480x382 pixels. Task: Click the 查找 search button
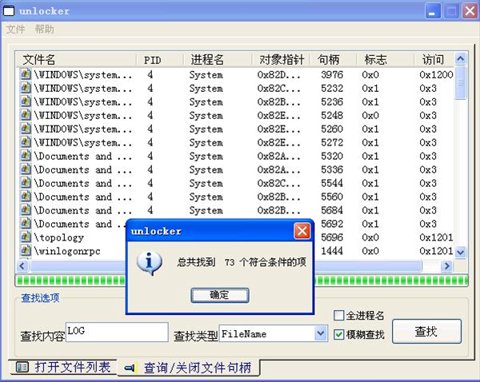point(427,331)
